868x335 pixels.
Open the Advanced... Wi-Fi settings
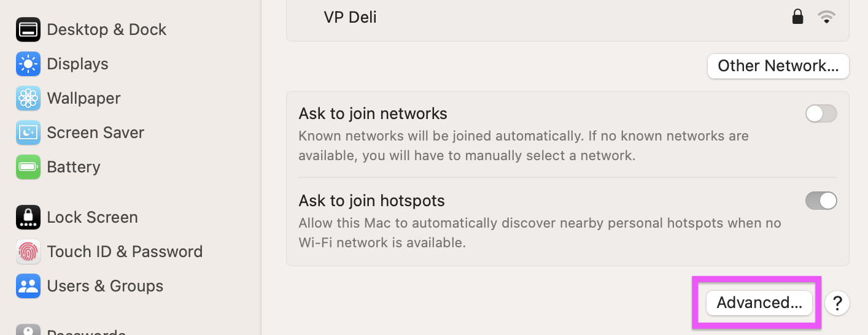click(759, 302)
